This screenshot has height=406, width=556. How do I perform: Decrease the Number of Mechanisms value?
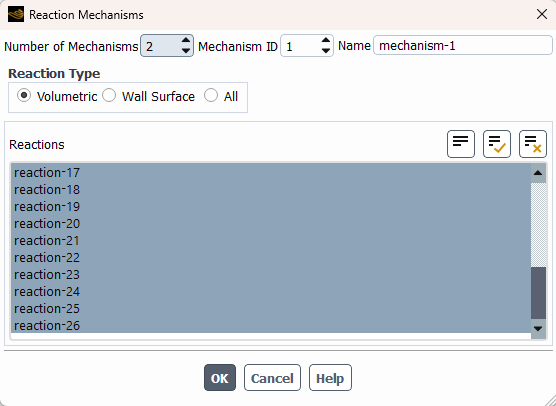186,51
